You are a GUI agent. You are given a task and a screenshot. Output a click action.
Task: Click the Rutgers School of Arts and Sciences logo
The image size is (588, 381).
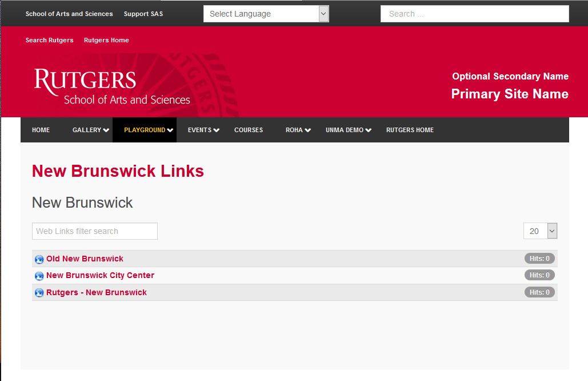click(x=112, y=87)
